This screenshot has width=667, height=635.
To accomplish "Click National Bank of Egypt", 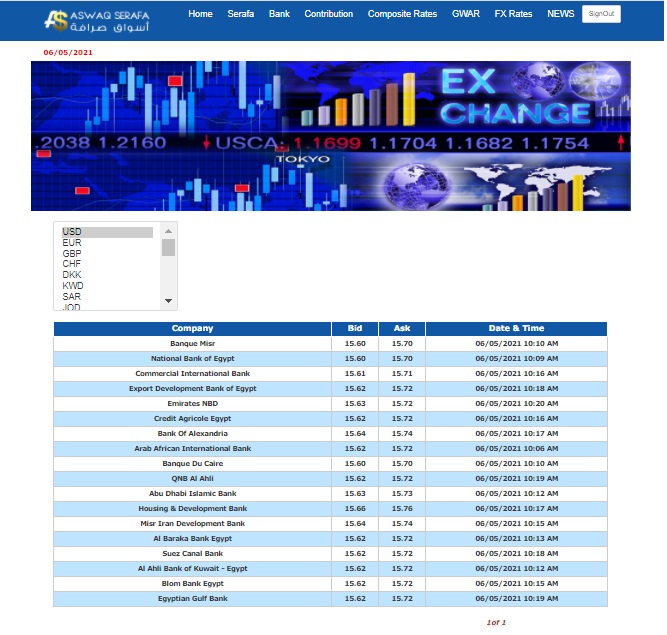I will 192,359.
